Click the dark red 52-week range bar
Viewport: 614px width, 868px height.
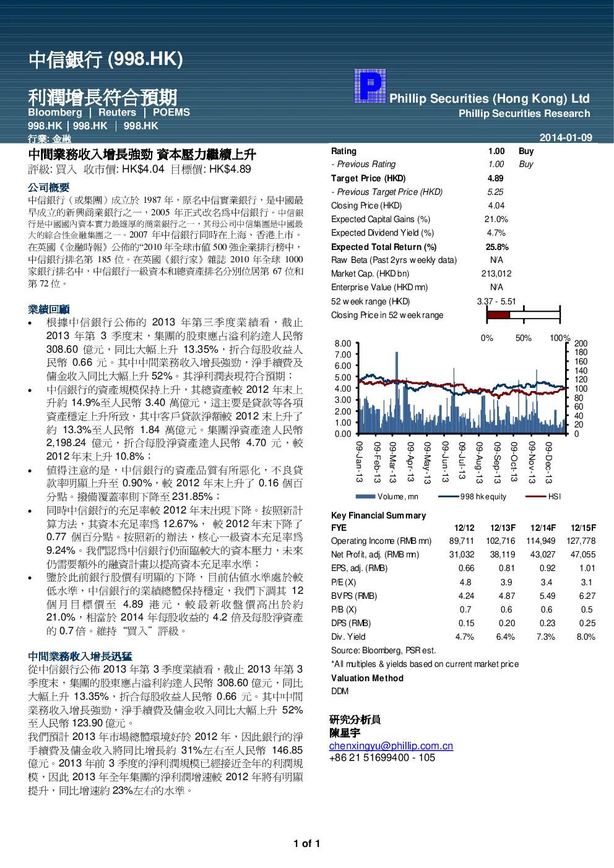pos(498,315)
